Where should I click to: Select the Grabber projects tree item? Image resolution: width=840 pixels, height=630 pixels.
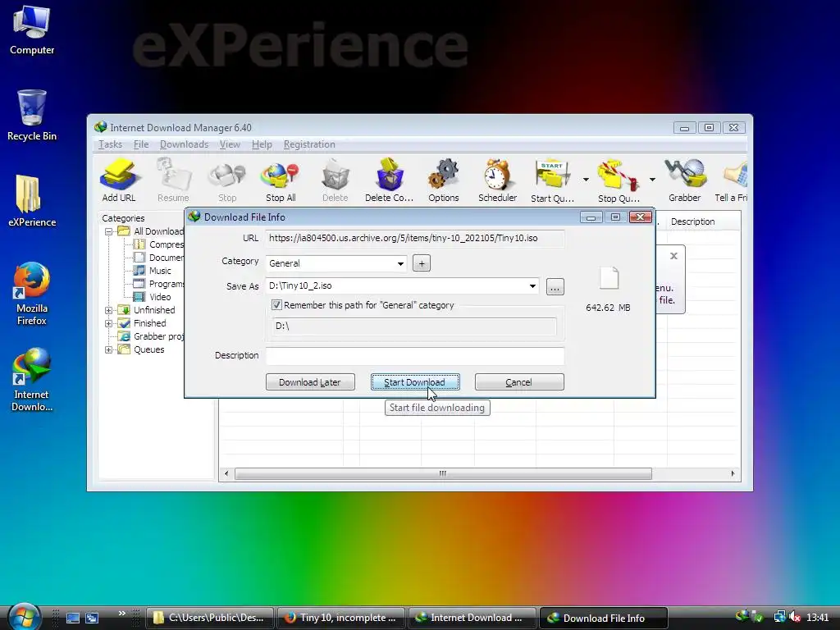tap(158, 336)
